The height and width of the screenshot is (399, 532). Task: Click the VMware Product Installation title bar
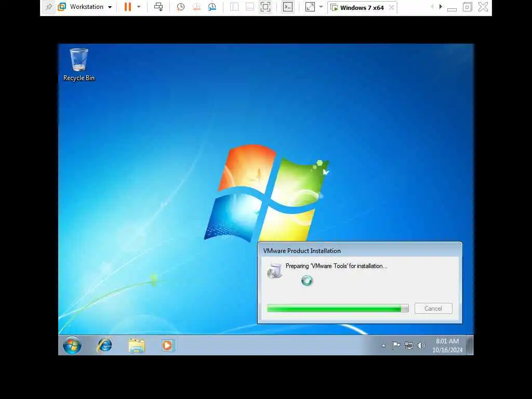point(360,251)
